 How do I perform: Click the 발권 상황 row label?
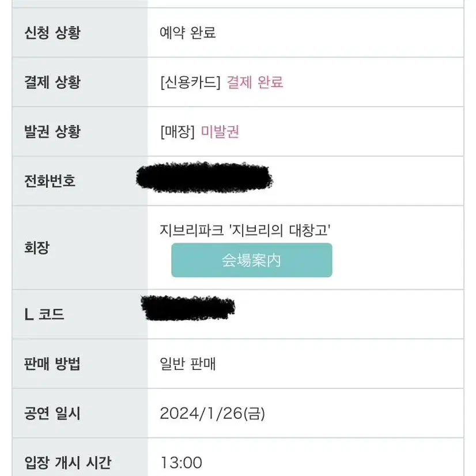pyautogui.click(x=52, y=131)
